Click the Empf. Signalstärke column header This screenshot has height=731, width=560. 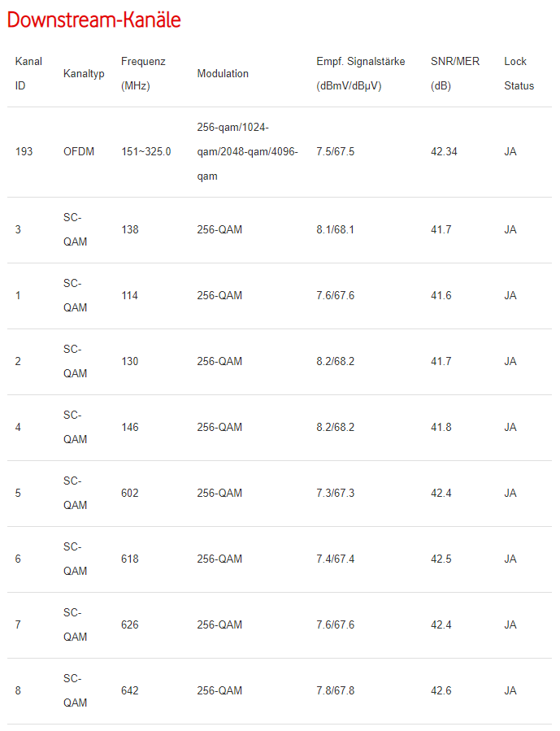pos(360,73)
